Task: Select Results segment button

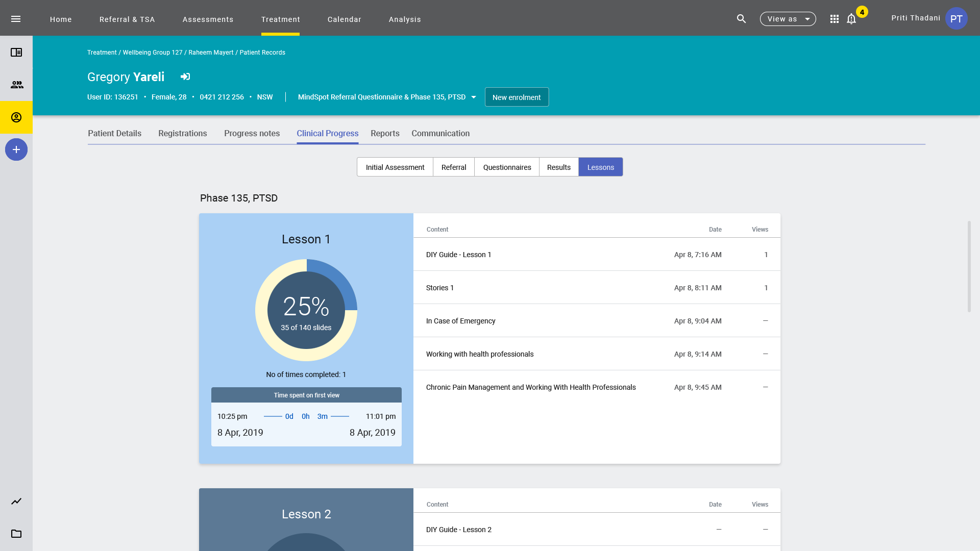Action: click(559, 167)
